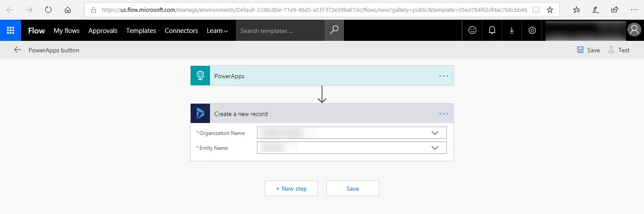Open the browser more options menu
Image resolution: width=644 pixels, height=214 pixels.
[x=633, y=10]
